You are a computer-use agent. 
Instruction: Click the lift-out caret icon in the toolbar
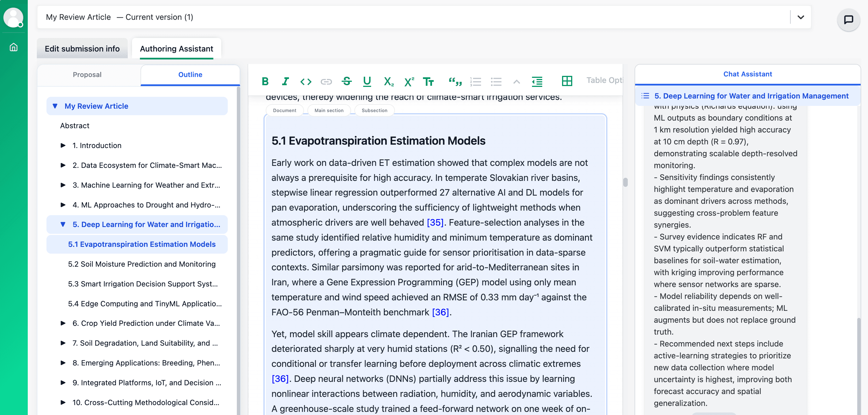tap(516, 81)
